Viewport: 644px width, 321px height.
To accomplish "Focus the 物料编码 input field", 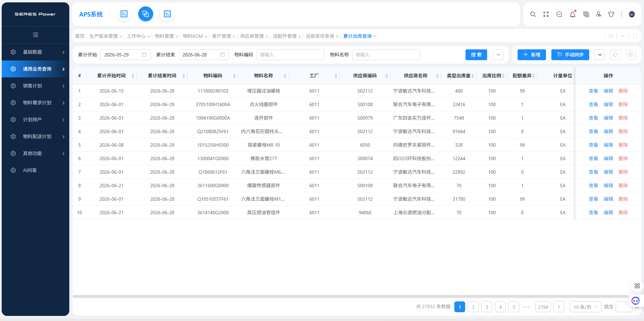I will [290, 55].
